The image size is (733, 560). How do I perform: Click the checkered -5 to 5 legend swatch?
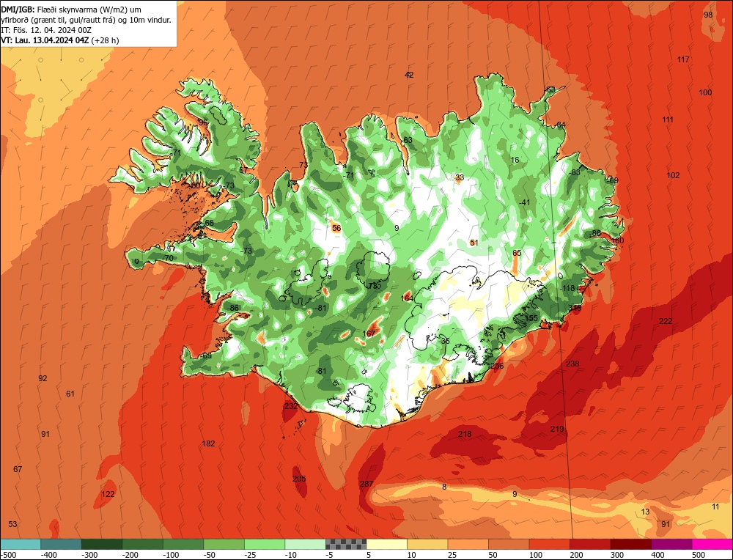(346, 544)
